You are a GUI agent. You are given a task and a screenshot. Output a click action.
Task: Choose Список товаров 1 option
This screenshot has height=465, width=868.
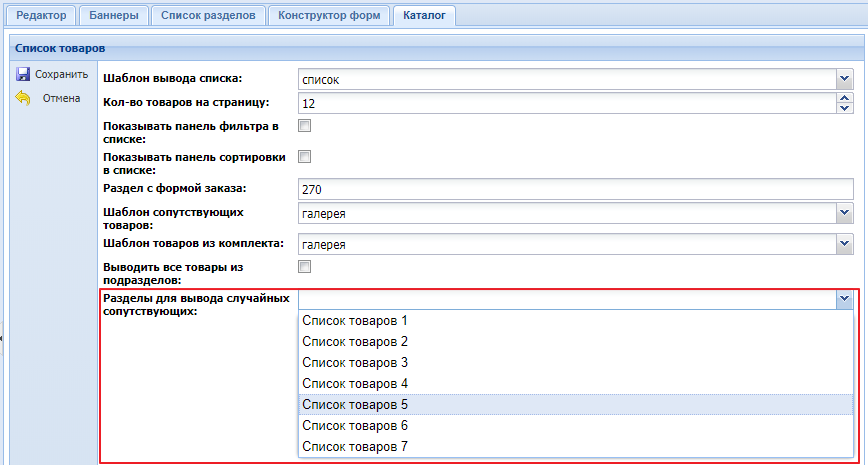(355, 321)
